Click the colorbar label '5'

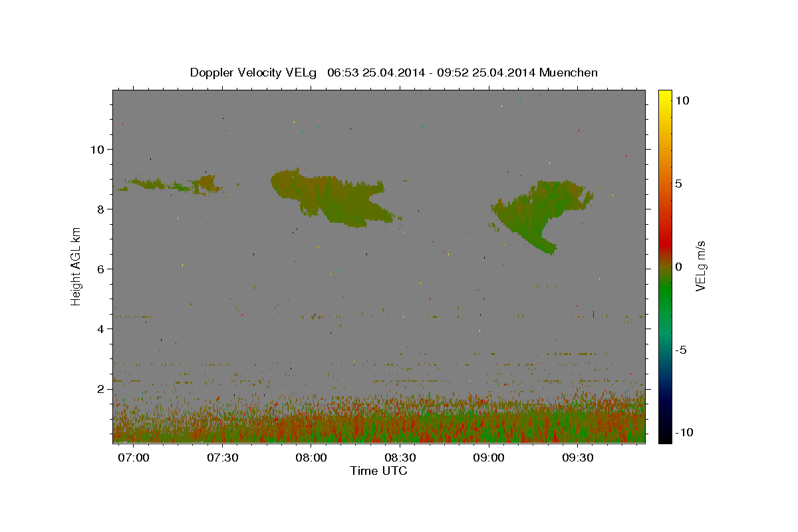point(678,184)
